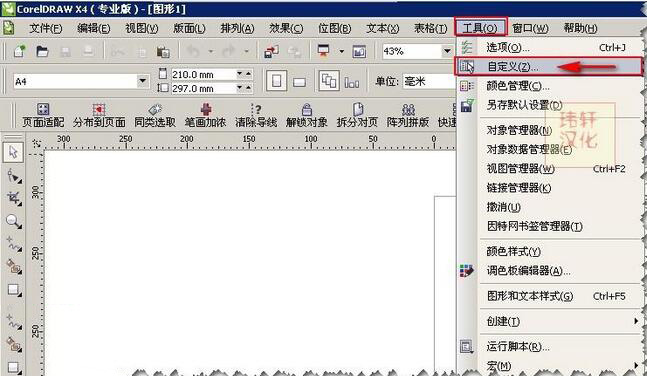Open the 文本 menu
Viewport: 647px width, 376px height.
tap(383, 28)
